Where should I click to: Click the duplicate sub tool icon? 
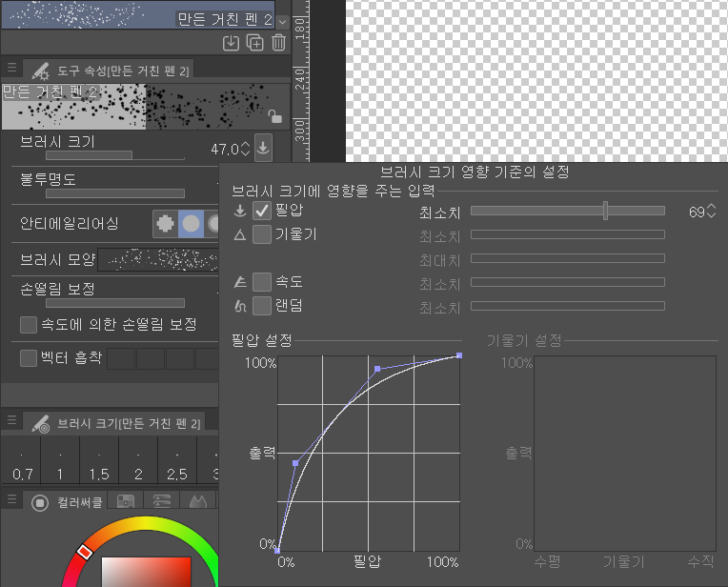click(x=254, y=43)
